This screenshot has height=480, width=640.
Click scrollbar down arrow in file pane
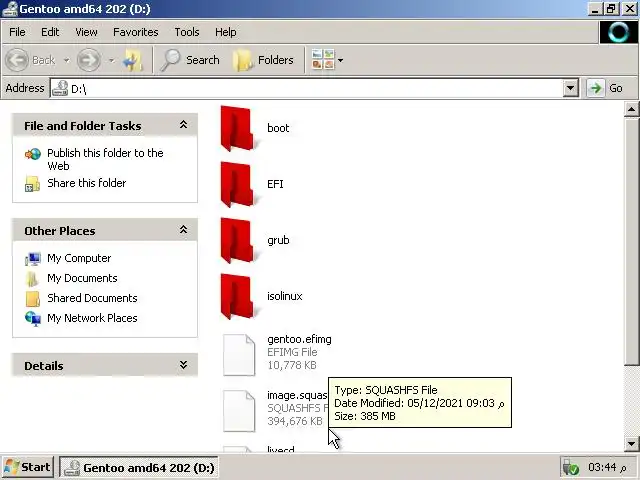(631, 444)
